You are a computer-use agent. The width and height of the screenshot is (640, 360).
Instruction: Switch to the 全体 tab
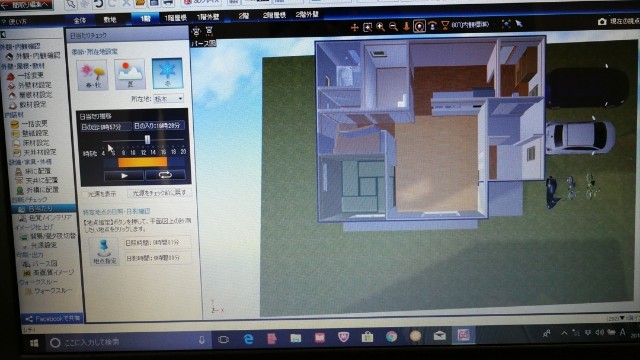click(80, 20)
